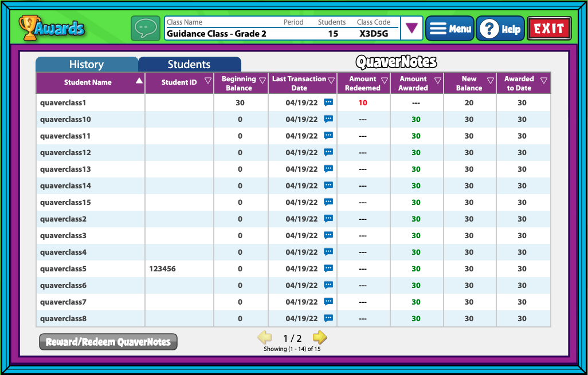Select student quaverclass10 name

coord(65,120)
